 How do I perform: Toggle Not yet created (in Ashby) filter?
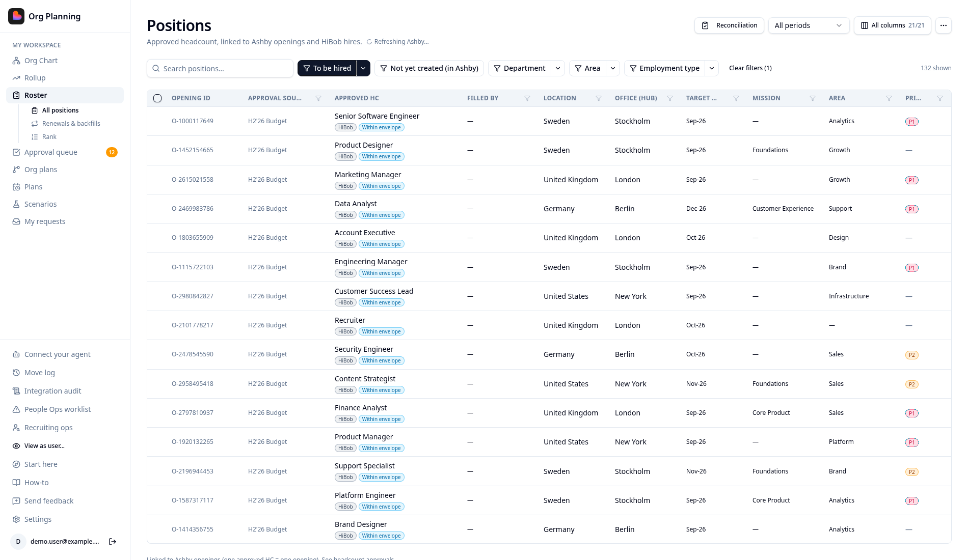[429, 68]
